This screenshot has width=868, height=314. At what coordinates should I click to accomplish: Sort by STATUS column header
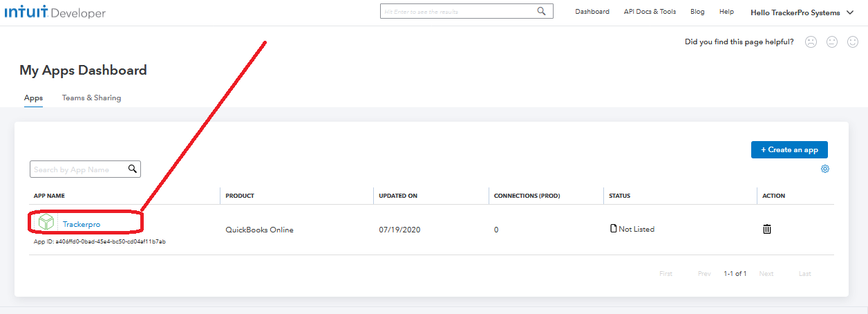coord(619,196)
